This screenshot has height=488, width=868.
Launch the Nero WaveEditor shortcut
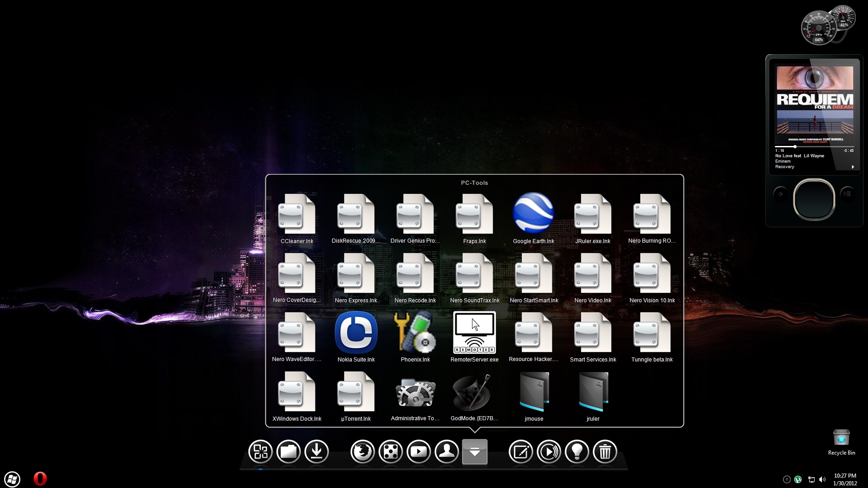(297, 337)
